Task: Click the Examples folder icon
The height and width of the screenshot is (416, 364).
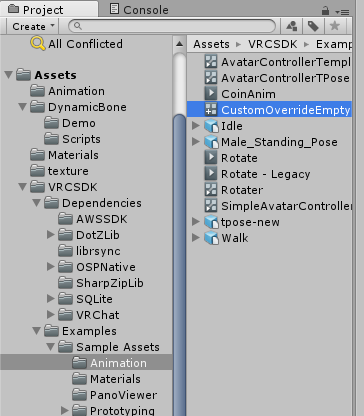Action: pos(51,331)
